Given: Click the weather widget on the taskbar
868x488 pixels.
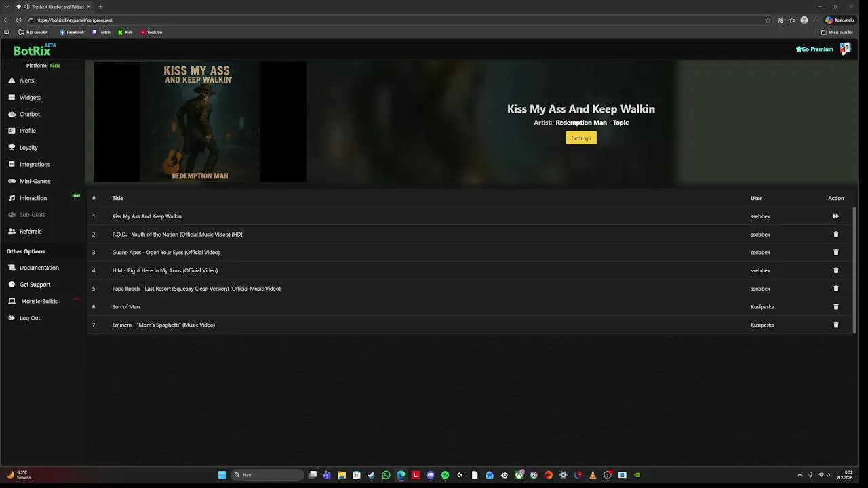Looking at the screenshot, I should (18, 475).
